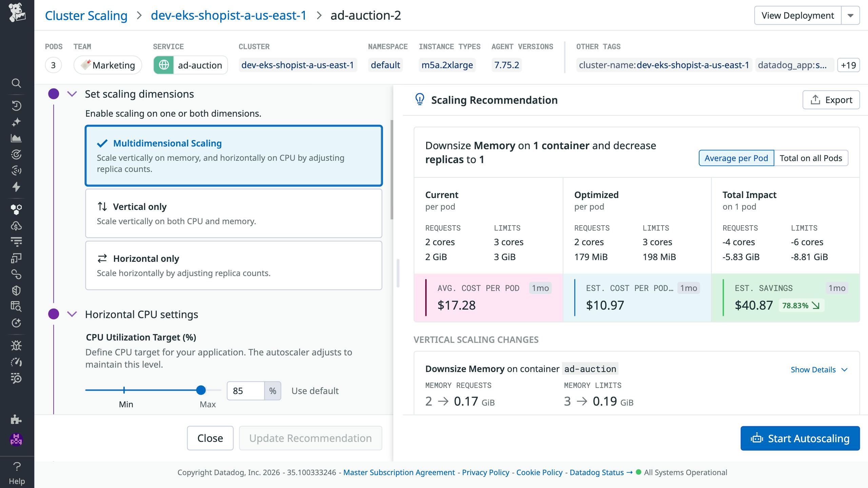The height and width of the screenshot is (488, 868).
Task: Open the Security shield icon
Action: point(17,290)
